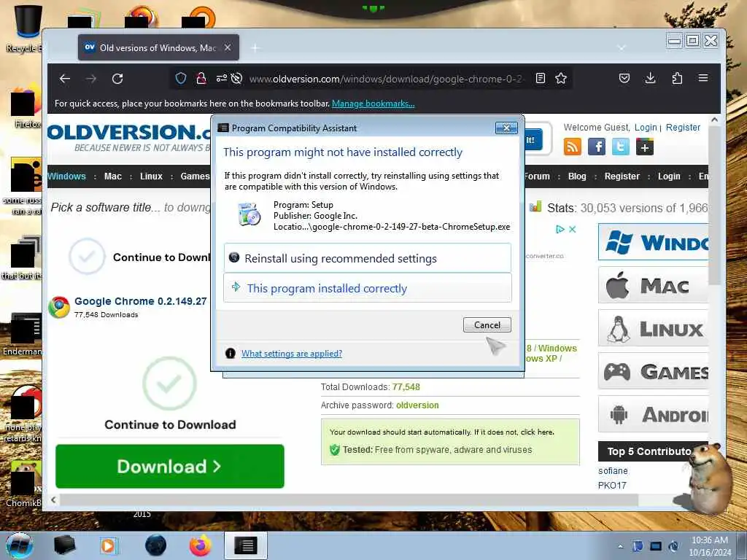Screen dimensions: 747x560
Task: Select the Old versions of Windows tab
Action: 158,47
